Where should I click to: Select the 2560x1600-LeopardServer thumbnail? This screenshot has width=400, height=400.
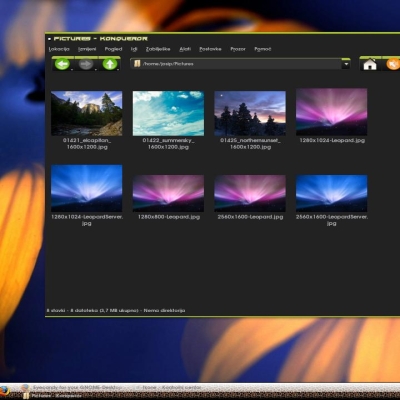point(332,193)
